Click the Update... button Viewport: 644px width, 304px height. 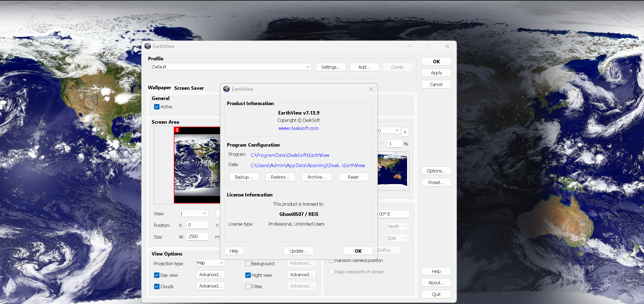[x=299, y=251]
